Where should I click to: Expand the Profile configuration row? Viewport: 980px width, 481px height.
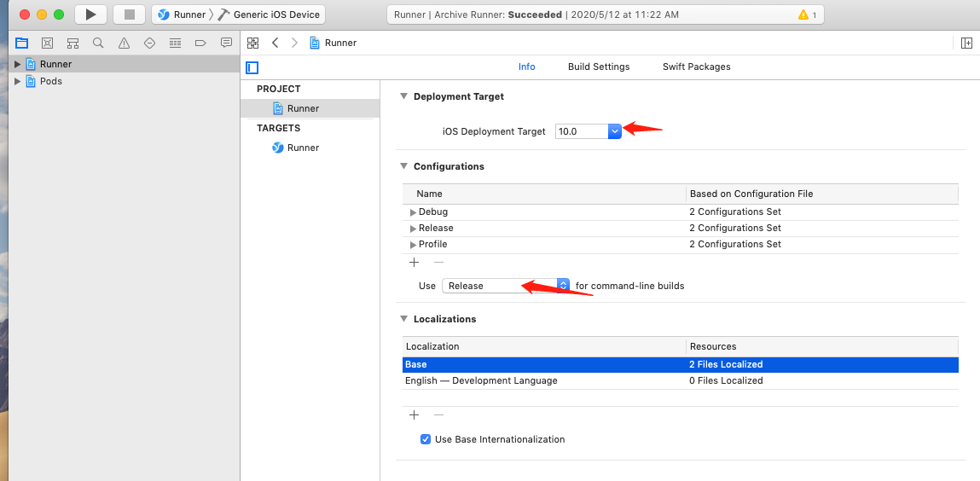click(413, 245)
